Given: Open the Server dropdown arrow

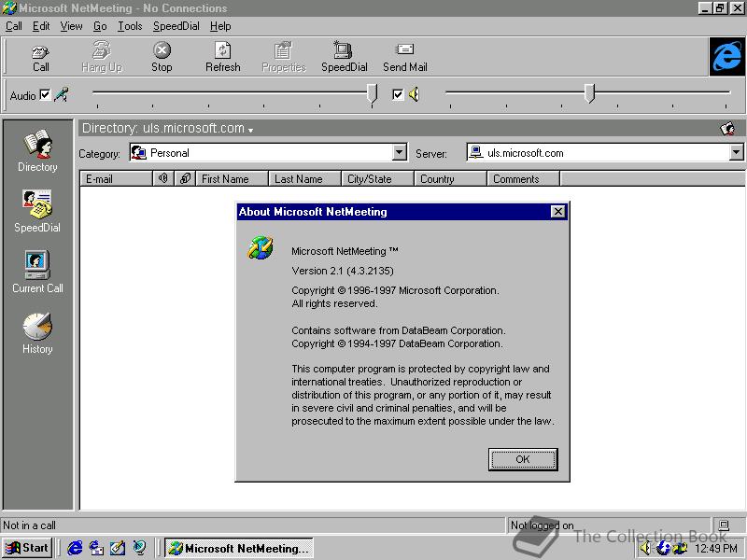Looking at the screenshot, I should 737,152.
